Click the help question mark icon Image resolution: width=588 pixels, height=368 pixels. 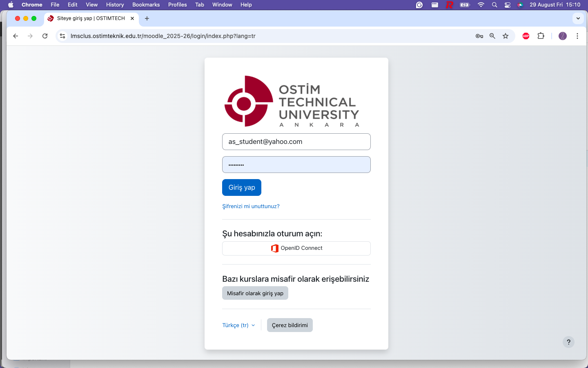pos(568,342)
